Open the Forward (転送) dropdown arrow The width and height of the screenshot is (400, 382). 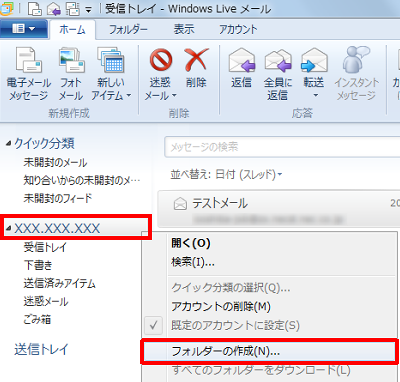315,96
